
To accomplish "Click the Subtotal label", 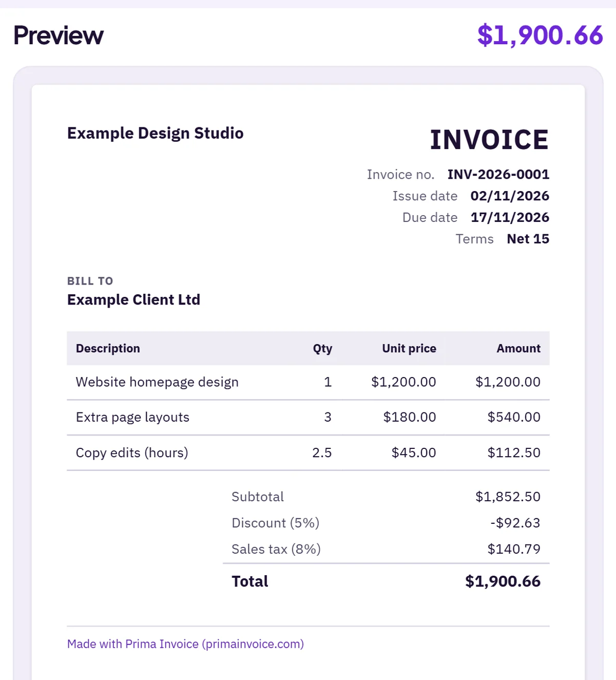I will click(258, 497).
